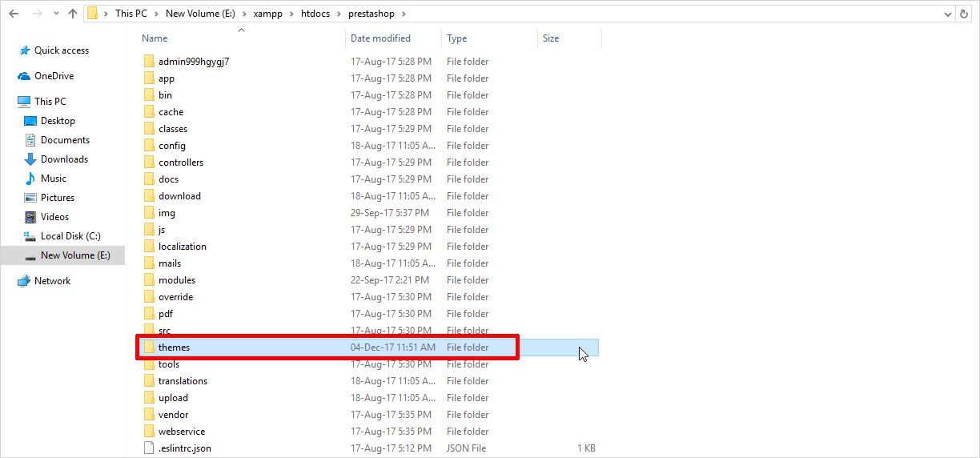The width and height of the screenshot is (980, 458).
Task: Select the 'app' folder icon
Action: (x=149, y=78)
